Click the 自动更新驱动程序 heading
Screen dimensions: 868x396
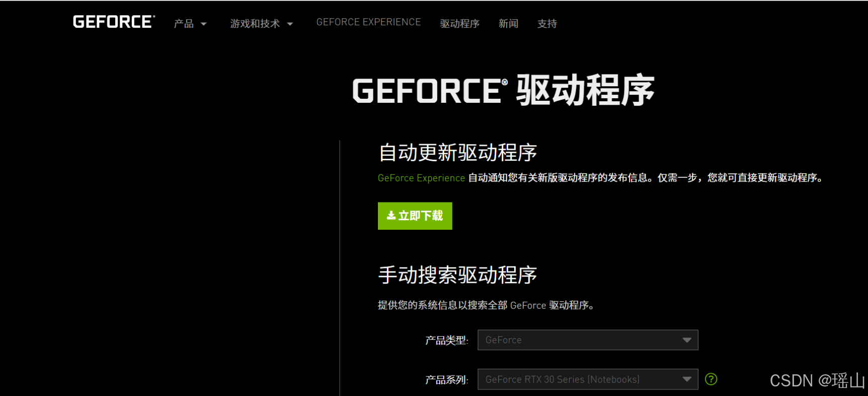458,153
